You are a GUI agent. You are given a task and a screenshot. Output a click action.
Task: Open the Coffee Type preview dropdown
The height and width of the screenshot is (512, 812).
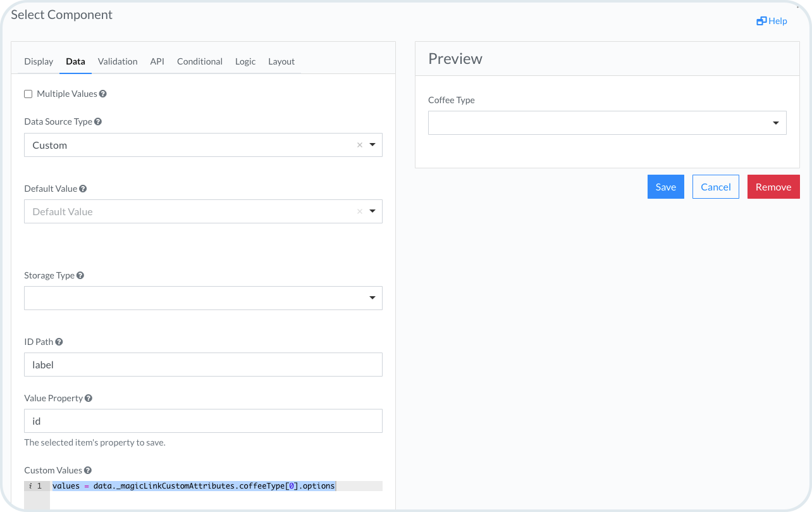click(x=775, y=123)
